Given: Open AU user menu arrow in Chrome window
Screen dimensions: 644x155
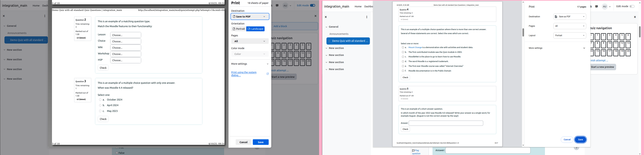Looking at the screenshot, I should pos(610,7).
